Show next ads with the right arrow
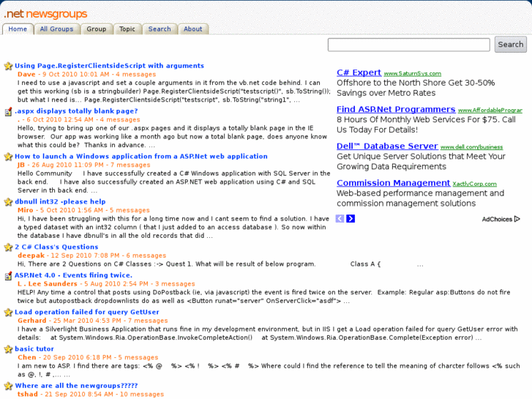Viewport: 532px width, 399px height. tap(351, 219)
